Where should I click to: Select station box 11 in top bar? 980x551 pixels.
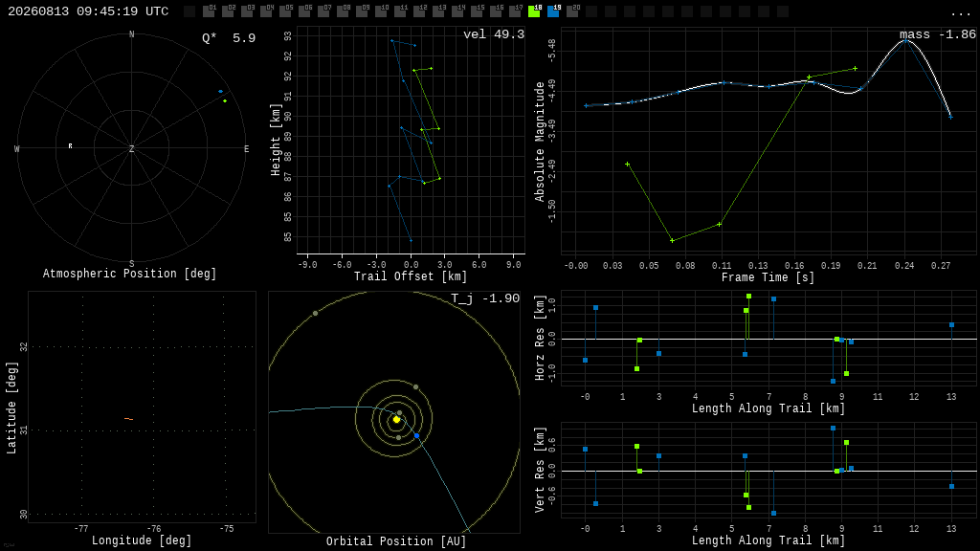[400, 11]
